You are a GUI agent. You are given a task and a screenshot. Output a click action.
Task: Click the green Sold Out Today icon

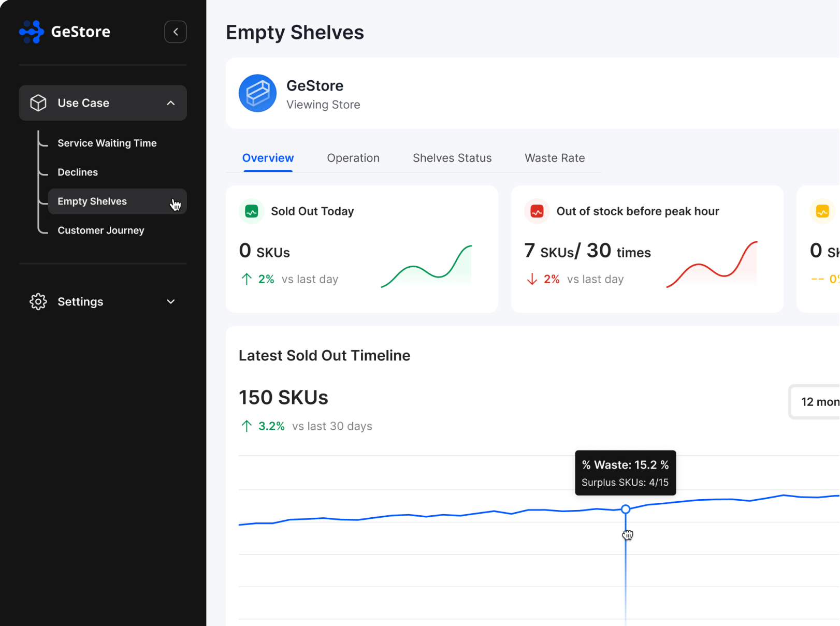252,211
